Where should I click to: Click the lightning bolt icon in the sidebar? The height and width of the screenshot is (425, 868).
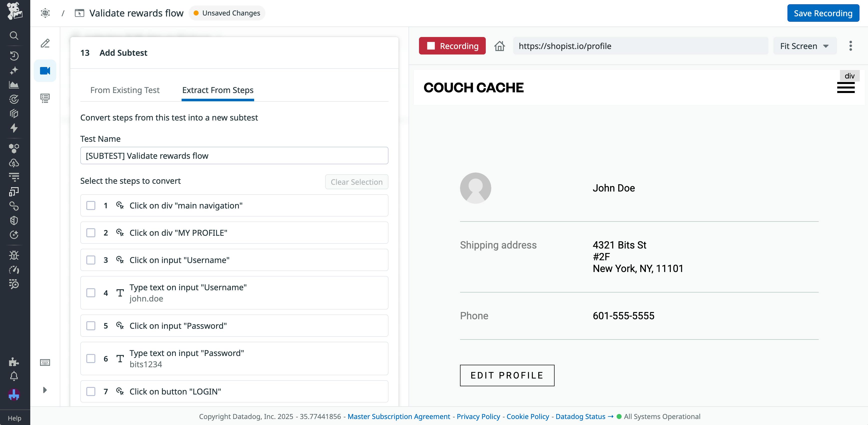pyautogui.click(x=14, y=128)
